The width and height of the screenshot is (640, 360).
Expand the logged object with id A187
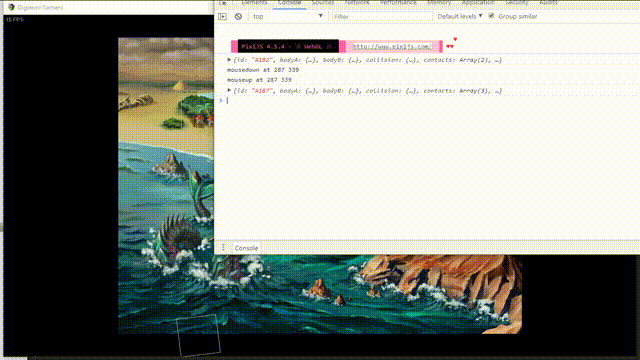tap(229, 91)
